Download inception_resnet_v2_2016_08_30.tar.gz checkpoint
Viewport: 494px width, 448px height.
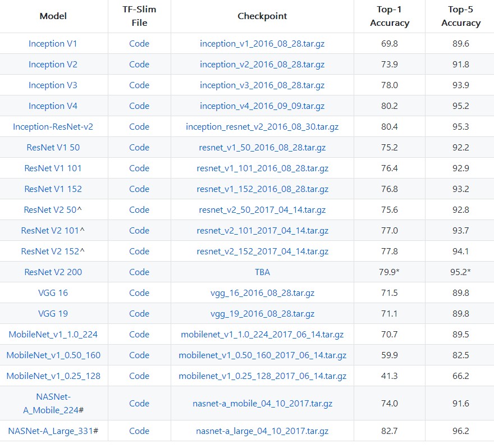coord(262,127)
